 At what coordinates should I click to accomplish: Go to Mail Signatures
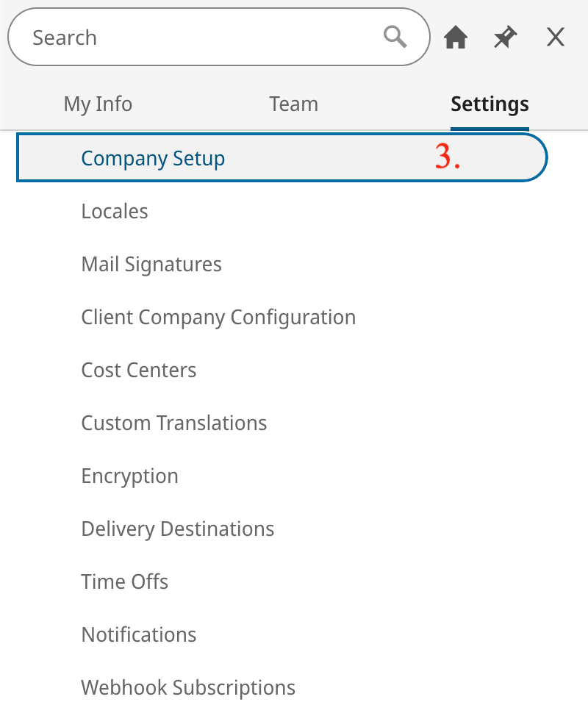[x=151, y=265]
